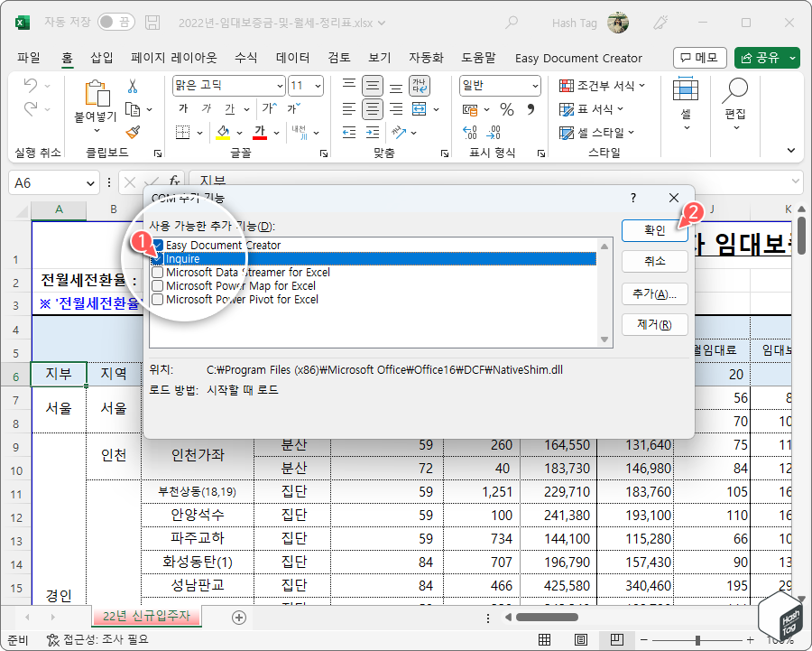Switch to Page Break Preview in status bar
This screenshot has width=812, height=651.
pos(617,639)
